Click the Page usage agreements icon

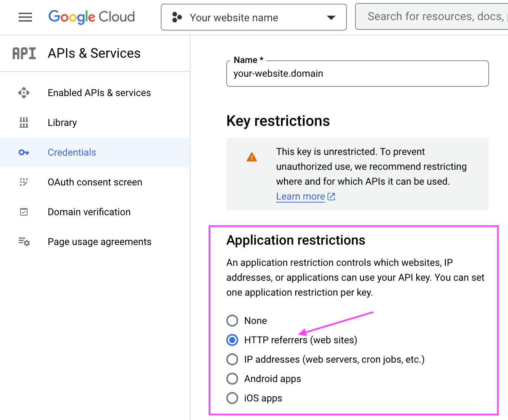coord(23,242)
